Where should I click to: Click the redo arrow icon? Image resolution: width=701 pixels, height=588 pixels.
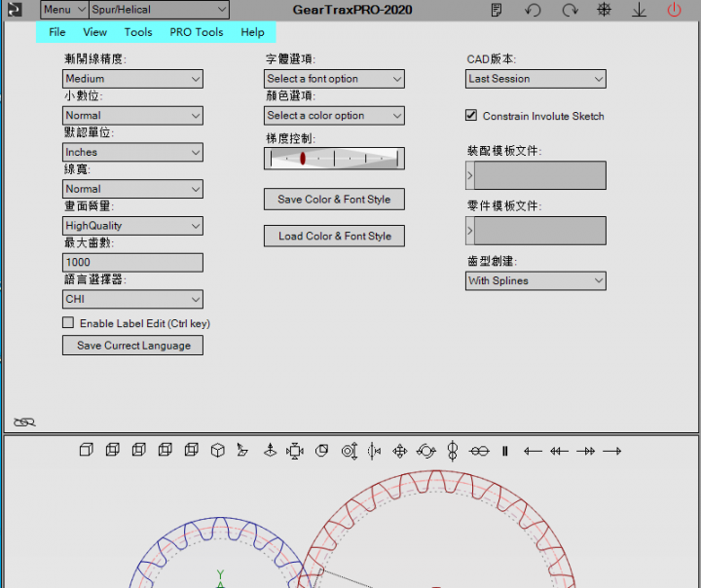tap(570, 11)
